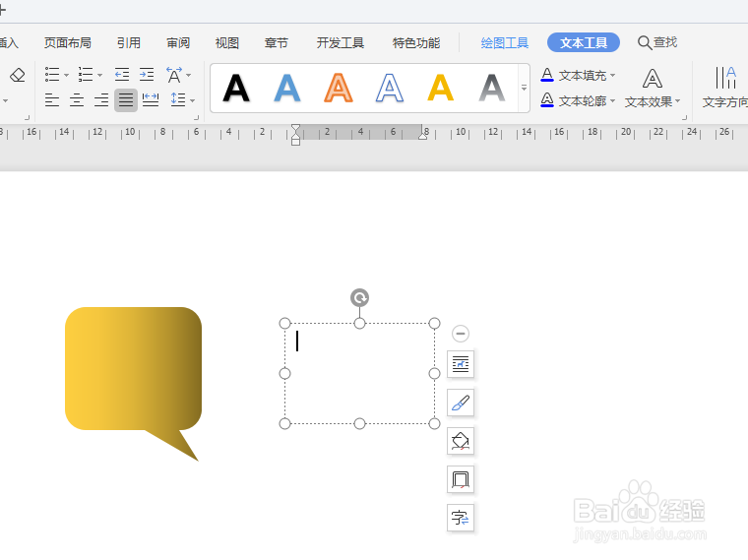Open shape fill floating button

click(461, 441)
